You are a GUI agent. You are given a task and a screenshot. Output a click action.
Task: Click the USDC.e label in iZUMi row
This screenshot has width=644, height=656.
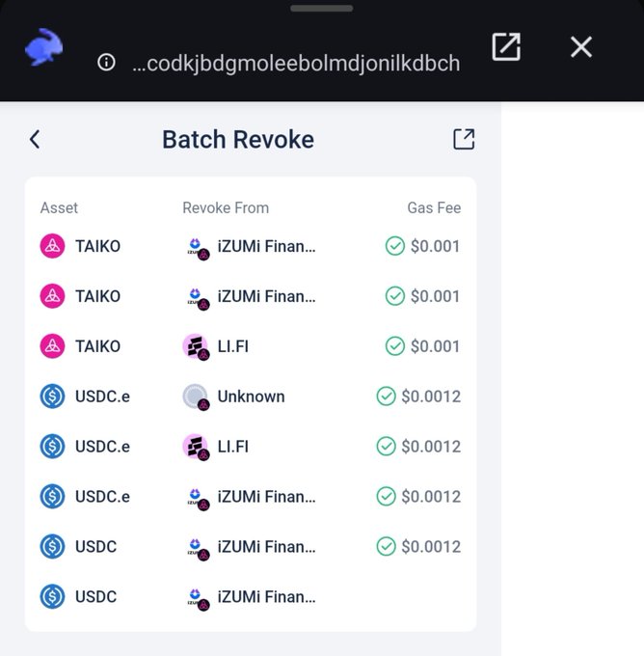pos(102,497)
